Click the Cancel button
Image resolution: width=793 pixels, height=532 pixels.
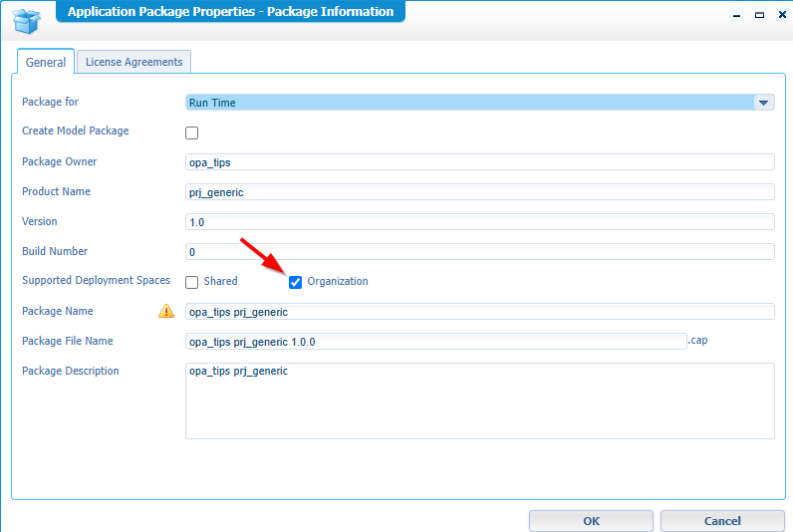pyautogui.click(x=721, y=521)
